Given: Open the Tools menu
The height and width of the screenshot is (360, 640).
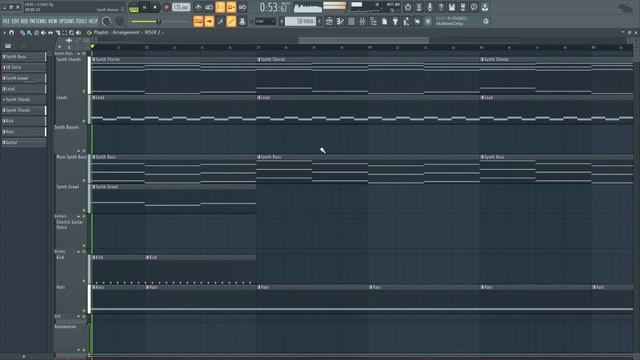Looking at the screenshot, I should (81, 21).
